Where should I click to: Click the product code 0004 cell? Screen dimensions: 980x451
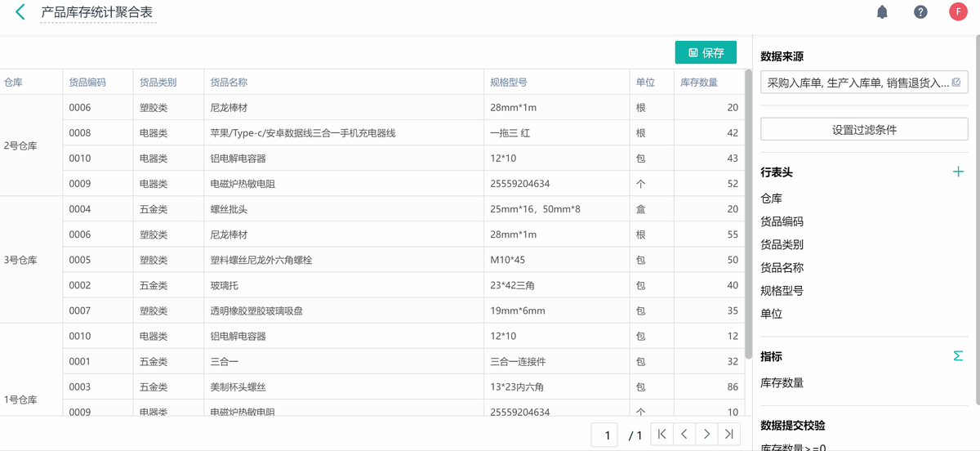click(98, 209)
